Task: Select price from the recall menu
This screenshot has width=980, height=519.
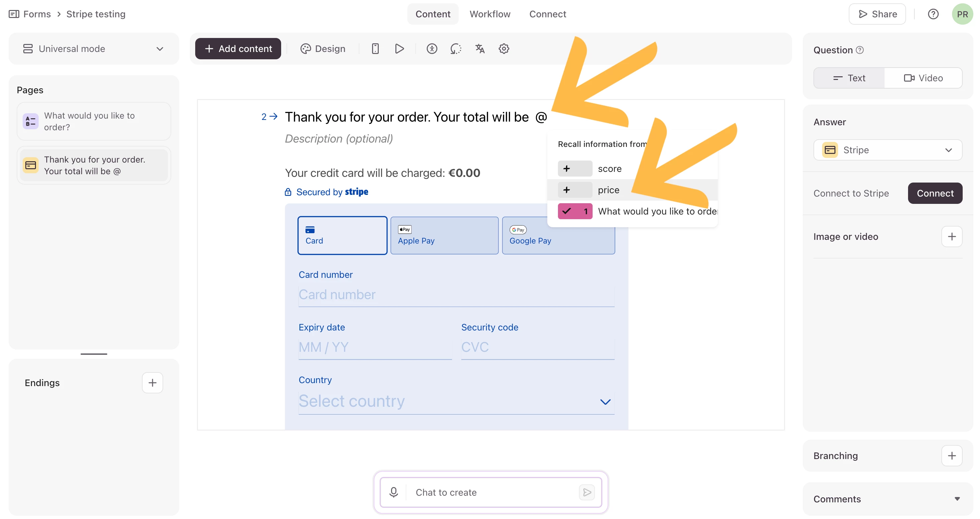Action: 608,190
